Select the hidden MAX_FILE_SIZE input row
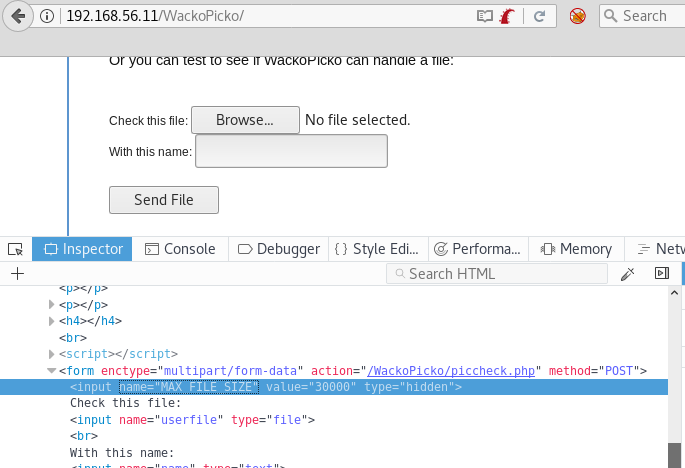Screen dimensions: 685x468 [x=334, y=387]
